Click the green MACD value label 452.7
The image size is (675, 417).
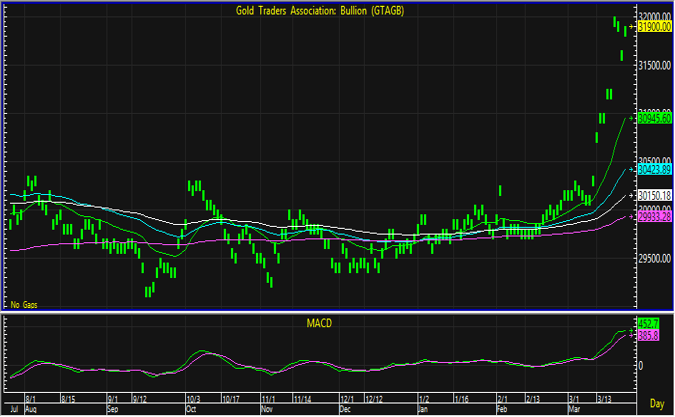click(649, 324)
